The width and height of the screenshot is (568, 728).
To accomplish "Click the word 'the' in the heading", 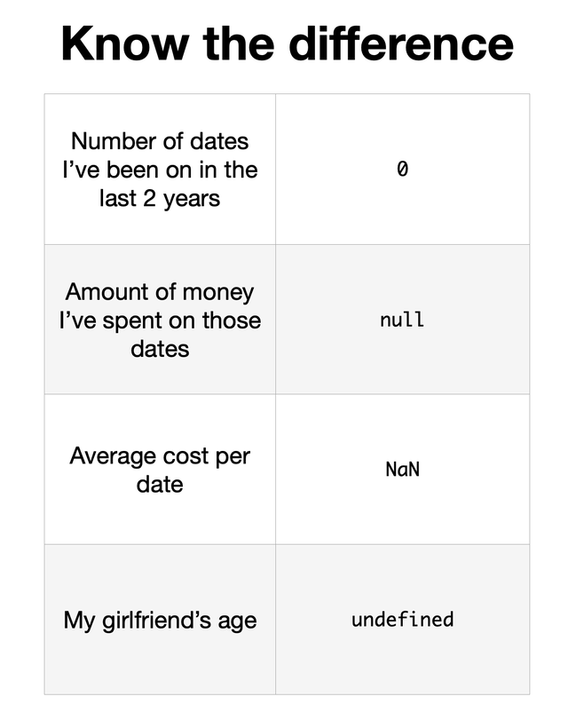I will click(239, 44).
